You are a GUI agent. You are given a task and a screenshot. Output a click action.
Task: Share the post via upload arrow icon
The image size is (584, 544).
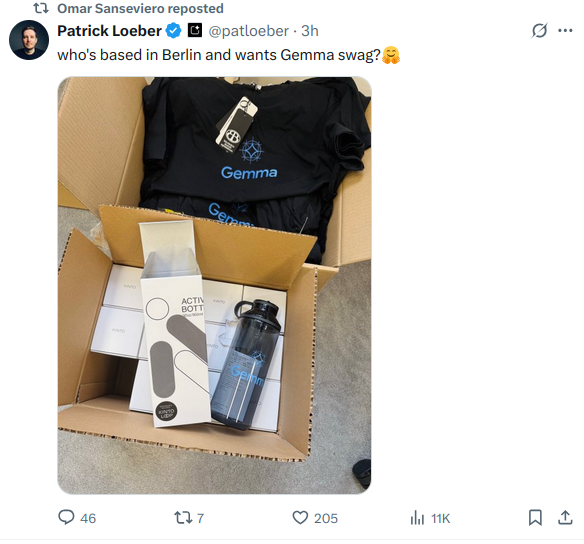click(x=565, y=518)
